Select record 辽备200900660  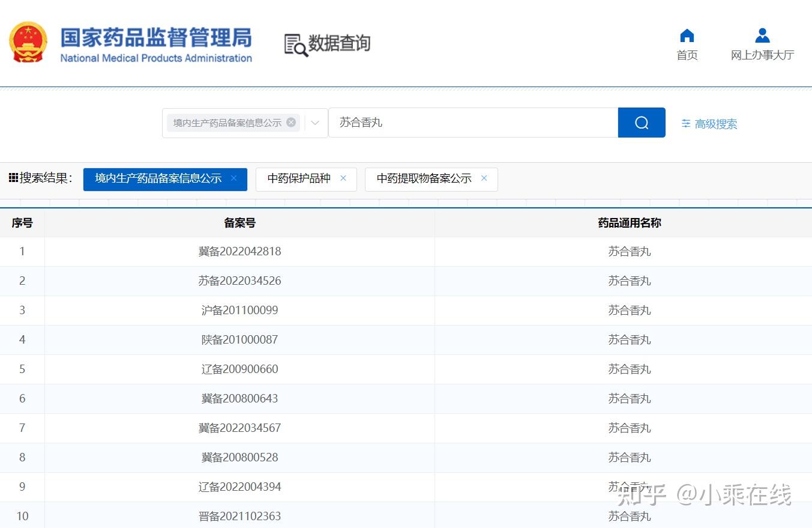239,369
